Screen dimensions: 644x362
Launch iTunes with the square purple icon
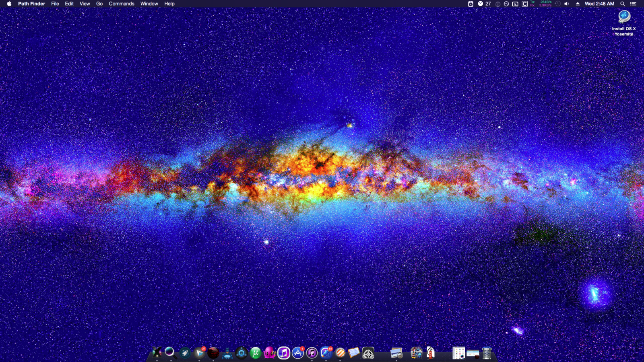[x=284, y=353]
